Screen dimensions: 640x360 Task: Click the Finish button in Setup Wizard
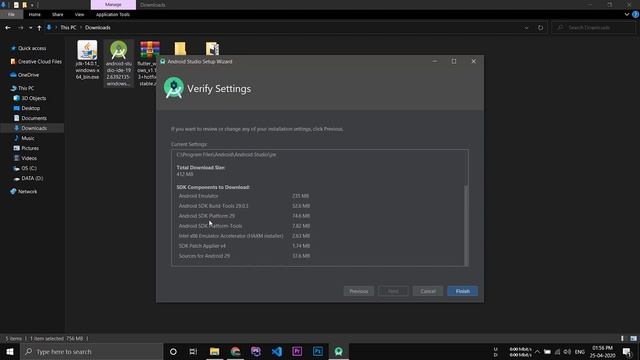[x=462, y=291]
